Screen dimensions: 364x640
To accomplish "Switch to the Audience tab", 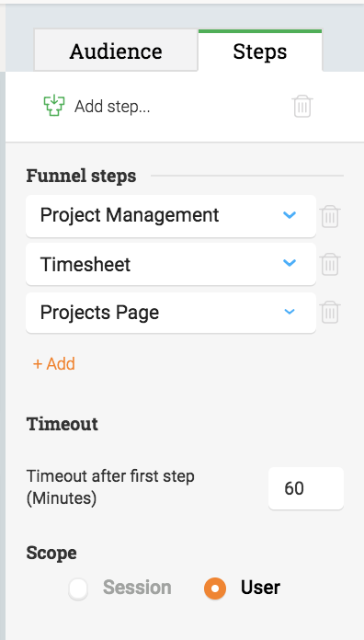I will coord(116,51).
